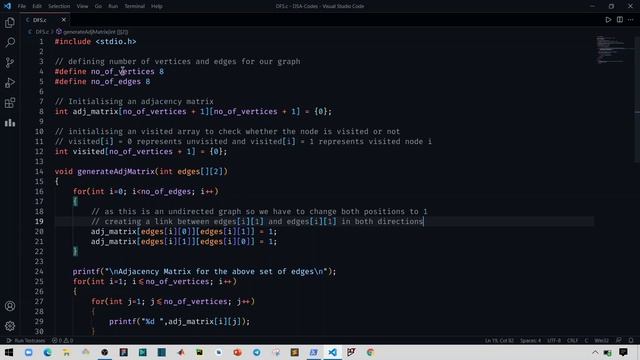
Task: Click the comment '// Initialising an adjacency matrix'
Action: click(x=134, y=102)
